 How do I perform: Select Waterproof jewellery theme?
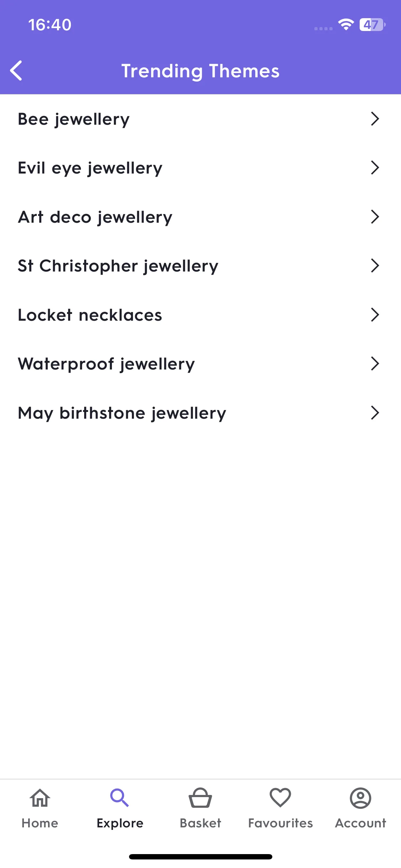(200, 364)
